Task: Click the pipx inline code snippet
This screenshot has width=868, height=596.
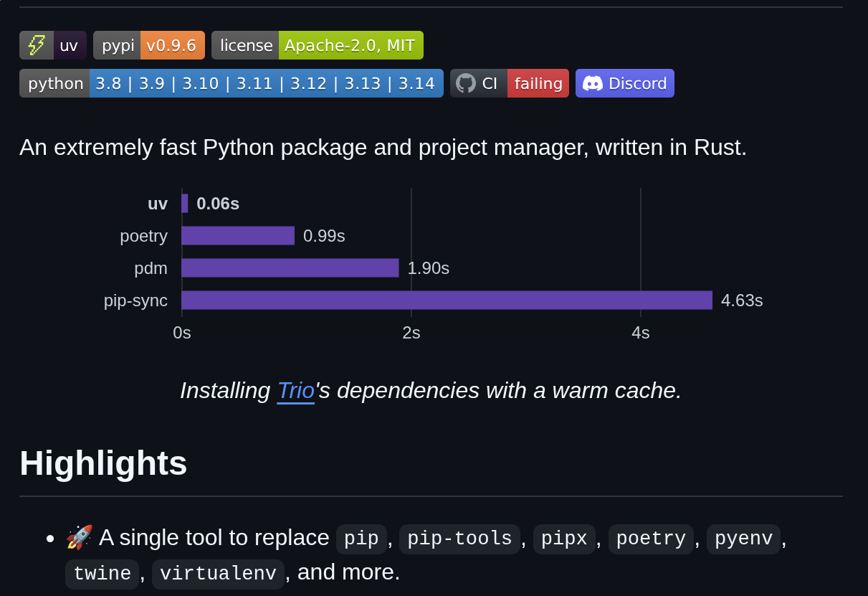Action: pyautogui.click(x=564, y=539)
